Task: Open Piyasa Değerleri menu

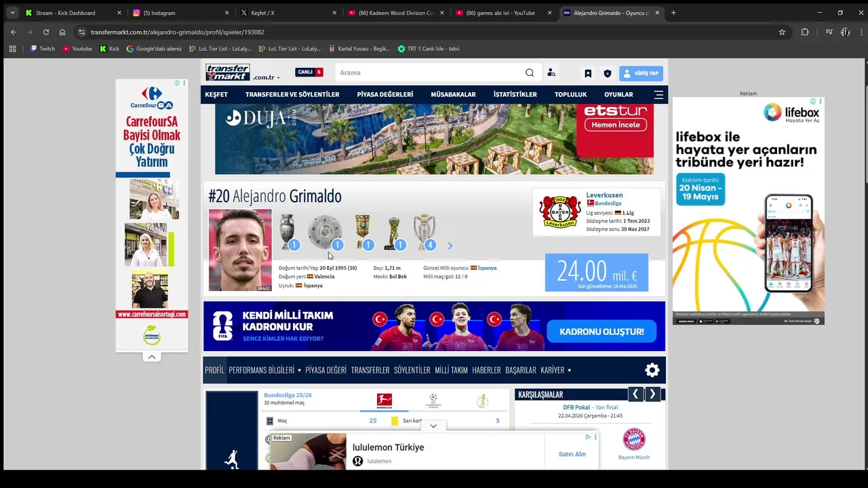Action: 385,95
